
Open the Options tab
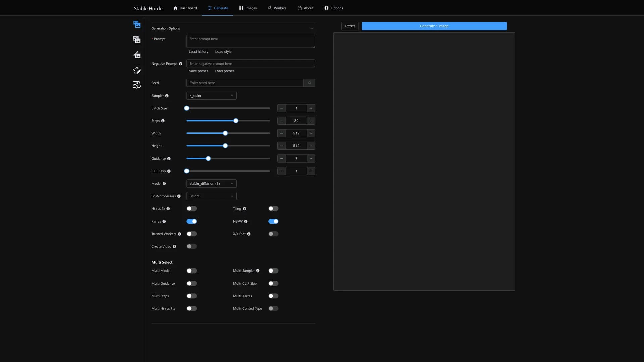(334, 8)
